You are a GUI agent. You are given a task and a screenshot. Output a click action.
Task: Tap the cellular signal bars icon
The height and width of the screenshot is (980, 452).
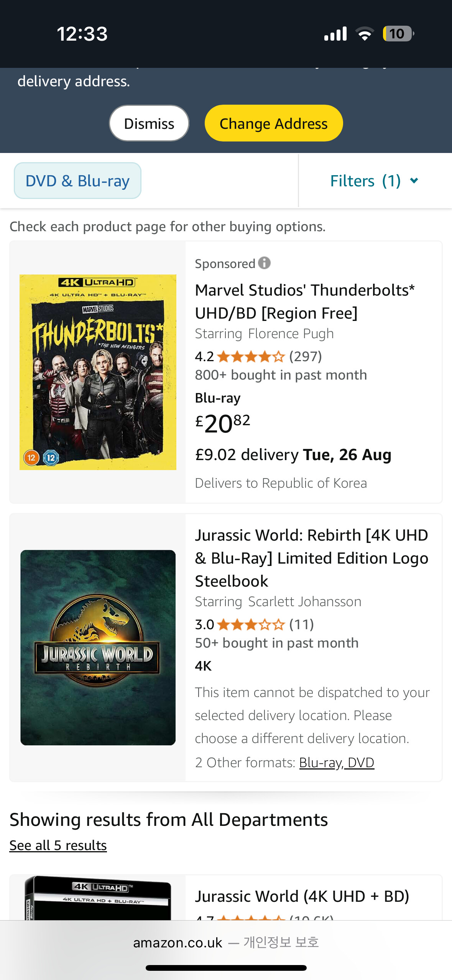pos(335,34)
